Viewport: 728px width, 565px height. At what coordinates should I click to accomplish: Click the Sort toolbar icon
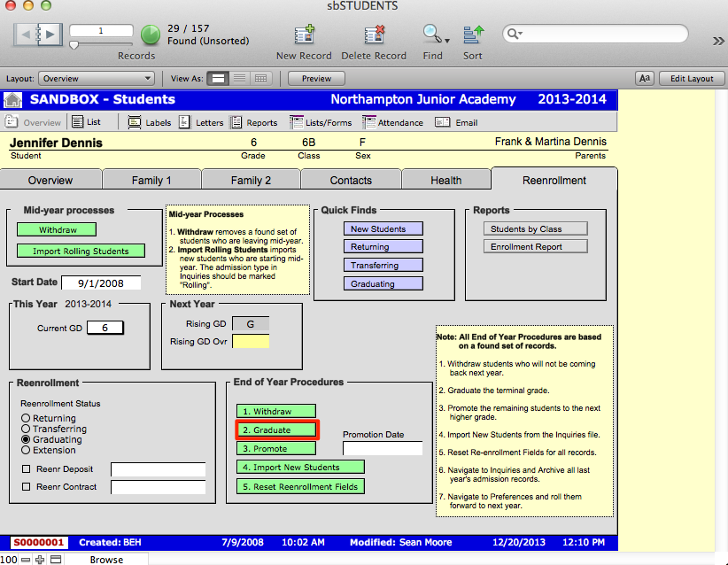473,35
